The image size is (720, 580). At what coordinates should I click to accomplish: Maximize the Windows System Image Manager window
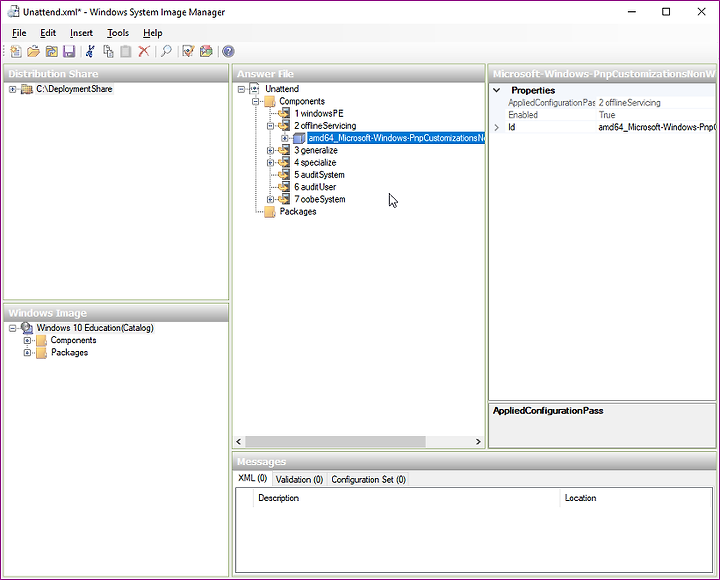click(x=666, y=12)
